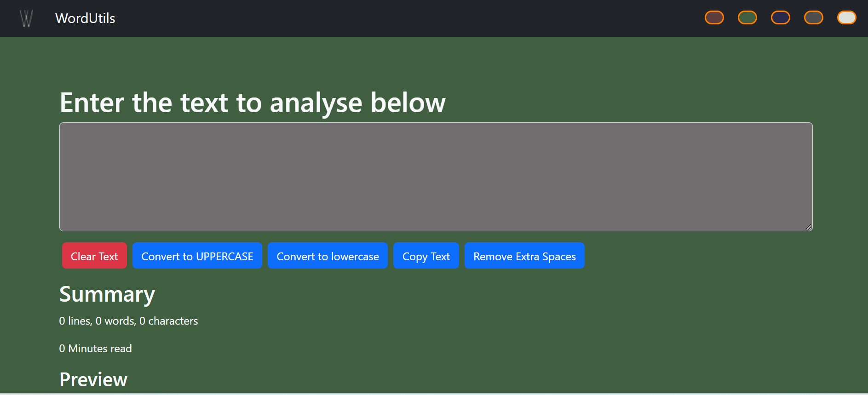Viewport: 868px width, 395px height.
Task: Switch to the green theme color swatch
Action: tap(747, 17)
